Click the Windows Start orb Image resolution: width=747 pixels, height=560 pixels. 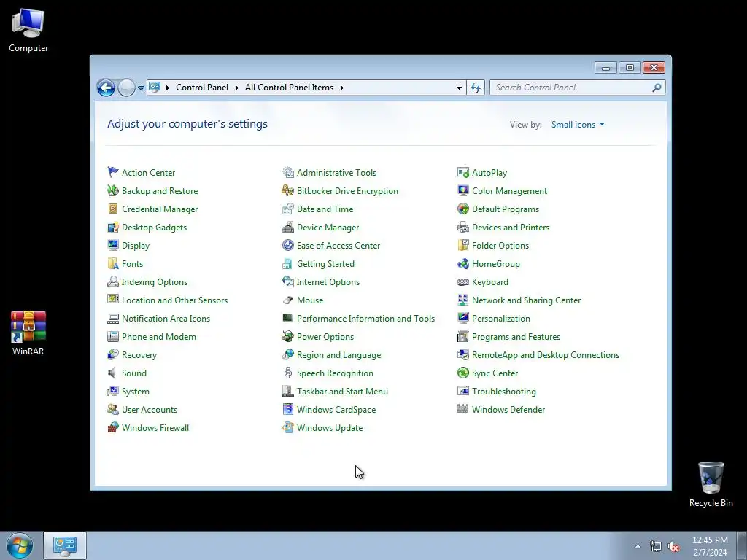[20, 545]
